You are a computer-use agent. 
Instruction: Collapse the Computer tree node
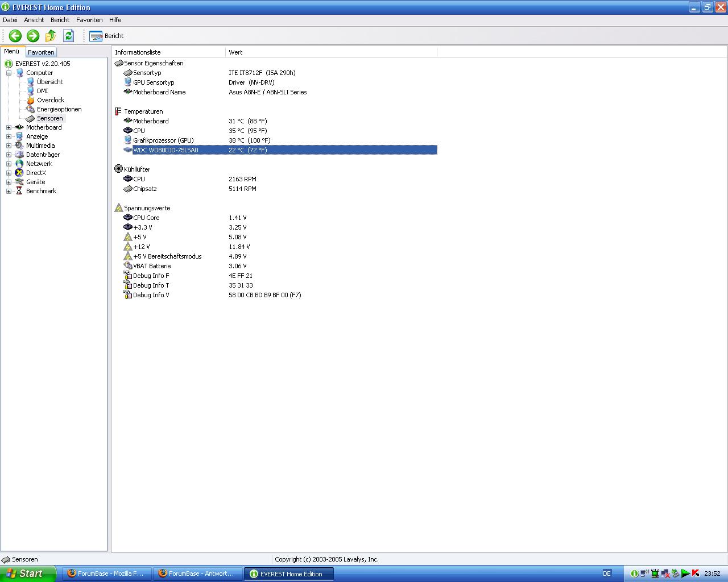click(9, 73)
